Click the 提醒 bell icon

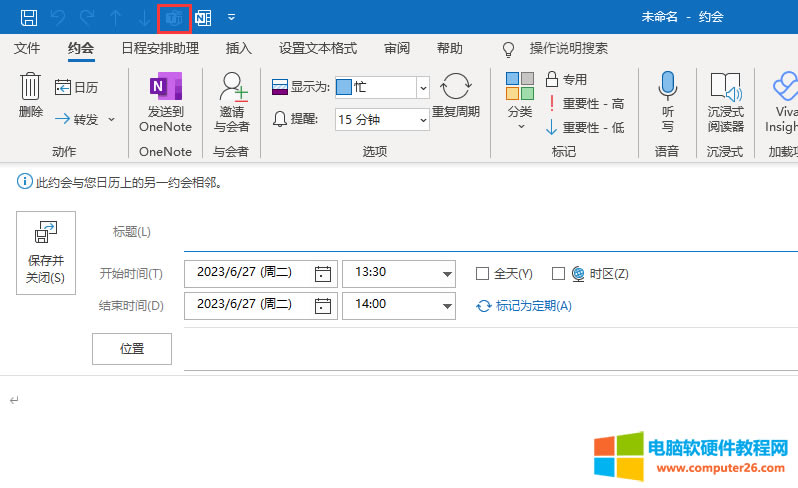pos(279,119)
